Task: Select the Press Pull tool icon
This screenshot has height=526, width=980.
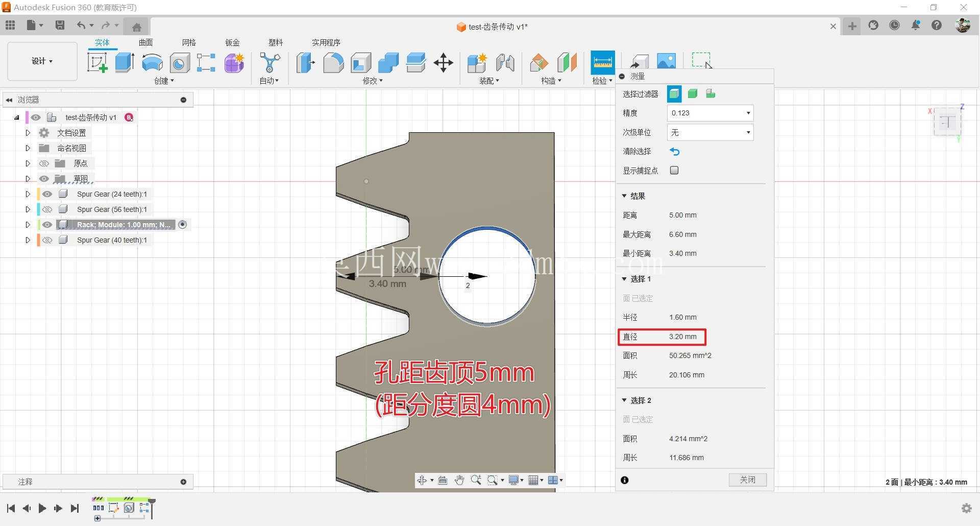Action: click(x=306, y=63)
